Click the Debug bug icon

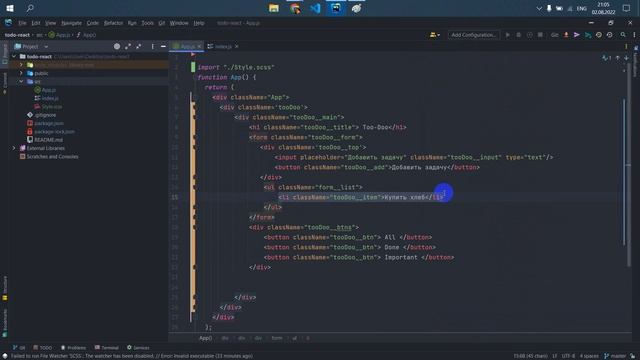tap(518, 35)
